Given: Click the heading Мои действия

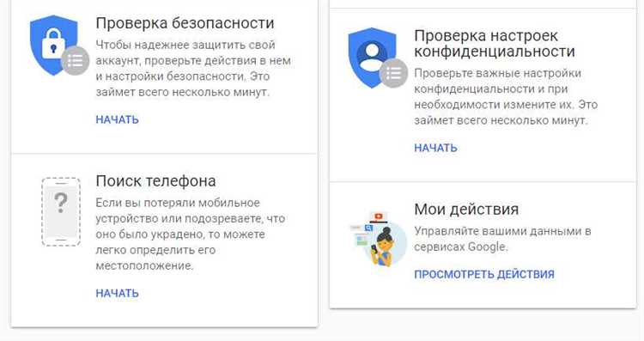Looking at the screenshot, I should click(466, 209).
